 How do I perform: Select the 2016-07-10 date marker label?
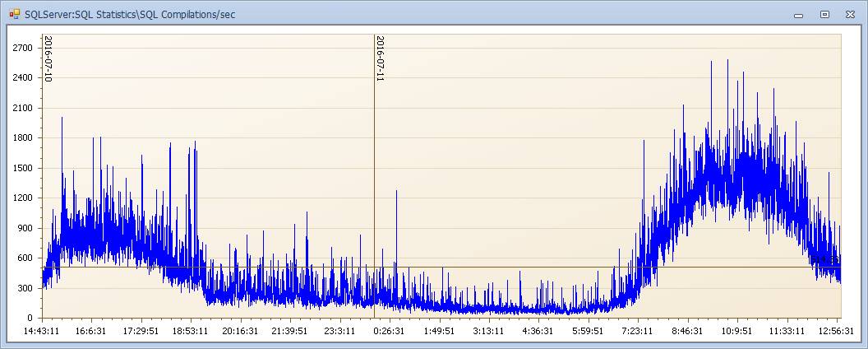(x=48, y=58)
